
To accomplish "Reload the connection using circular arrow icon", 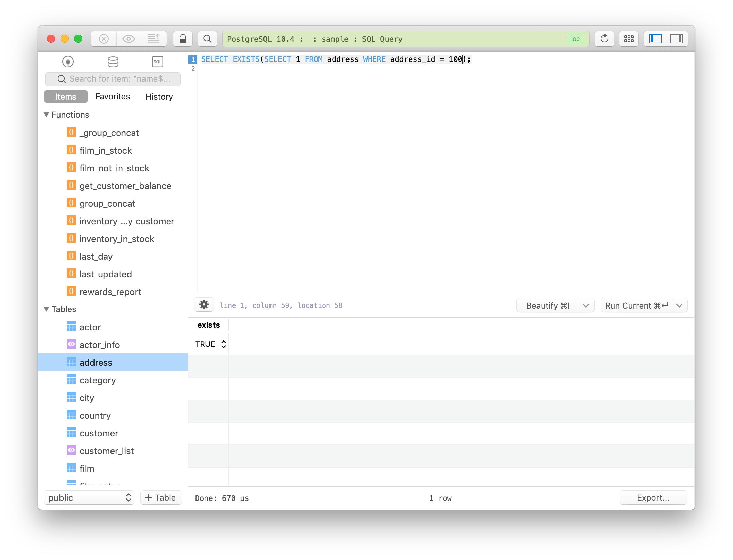I will pos(604,38).
